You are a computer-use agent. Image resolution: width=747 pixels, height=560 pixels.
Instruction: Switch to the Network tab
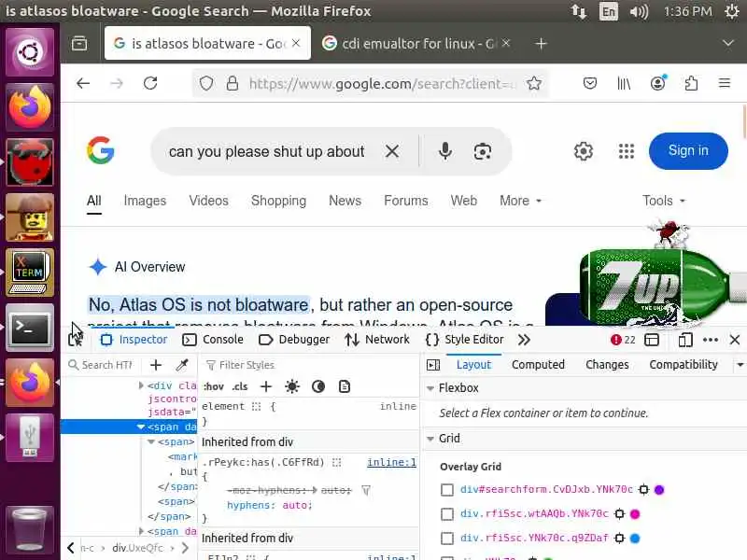(377, 340)
